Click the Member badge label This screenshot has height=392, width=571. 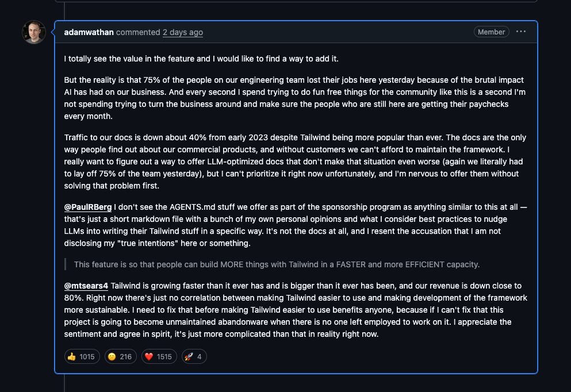click(x=492, y=32)
